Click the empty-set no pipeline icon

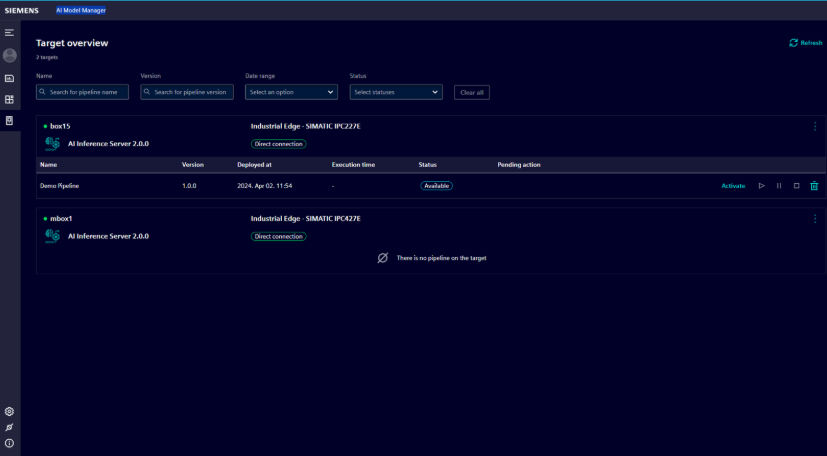pyautogui.click(x=383, y=258)
